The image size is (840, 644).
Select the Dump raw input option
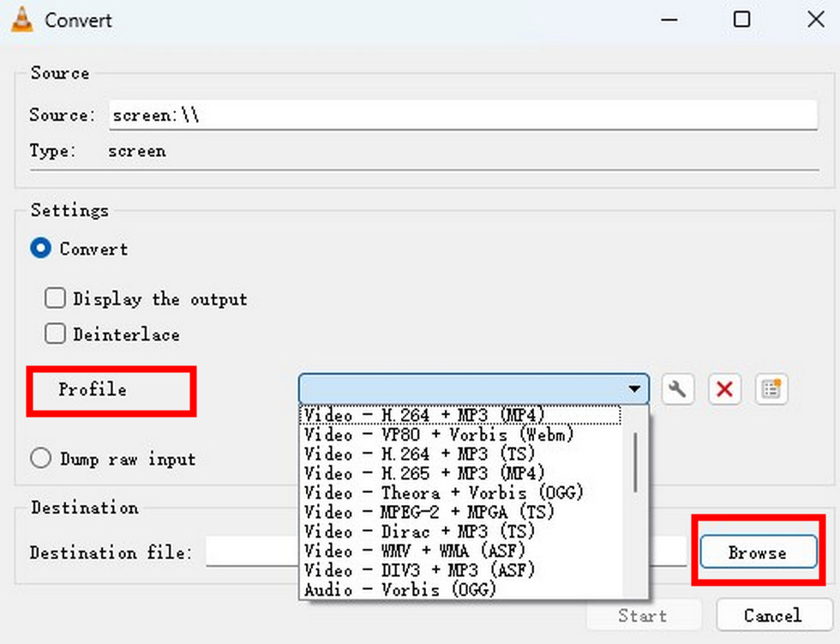point(40,459)
